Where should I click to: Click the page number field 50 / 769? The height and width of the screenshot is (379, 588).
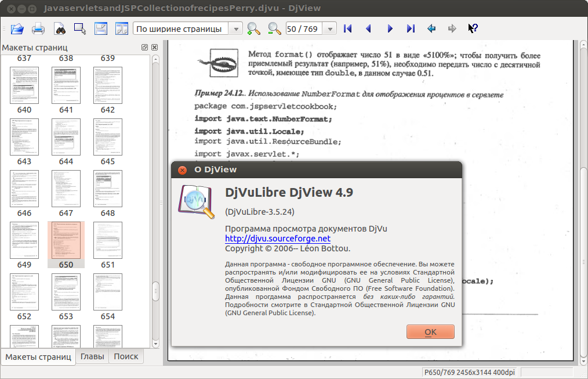[304, 29]
